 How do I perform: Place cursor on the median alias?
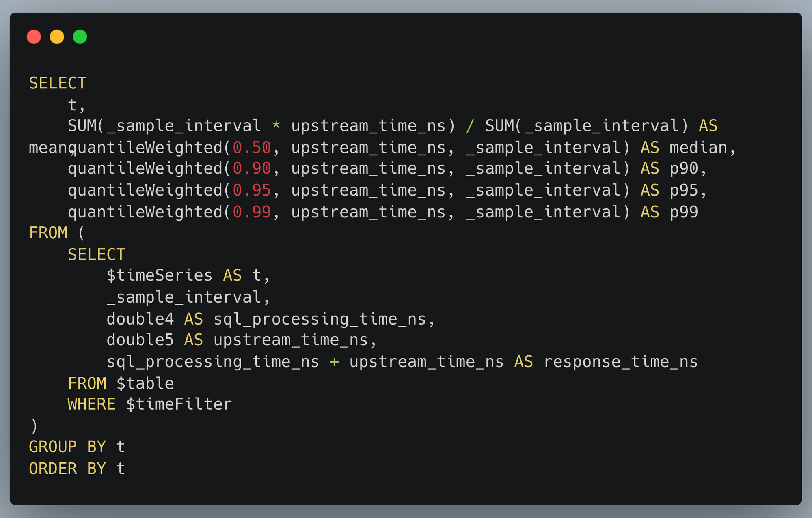tap(698, 148)
